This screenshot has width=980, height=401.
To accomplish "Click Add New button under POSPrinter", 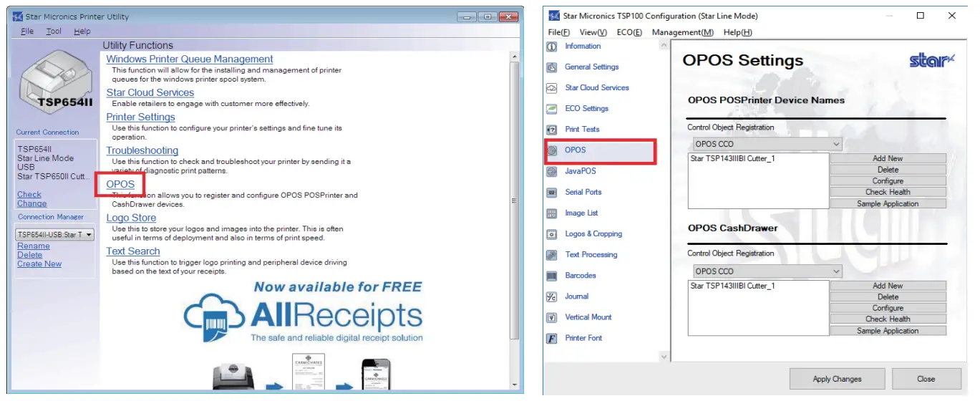I will 888,159.
